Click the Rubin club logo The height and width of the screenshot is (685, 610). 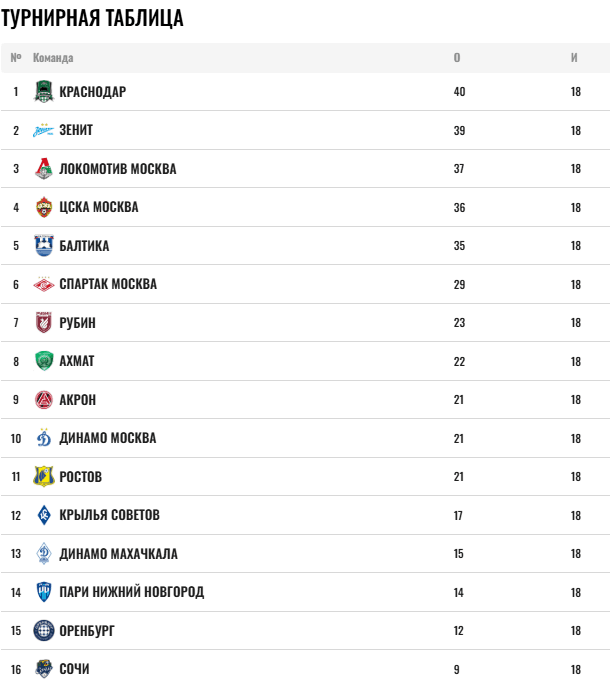pos(43,323)
